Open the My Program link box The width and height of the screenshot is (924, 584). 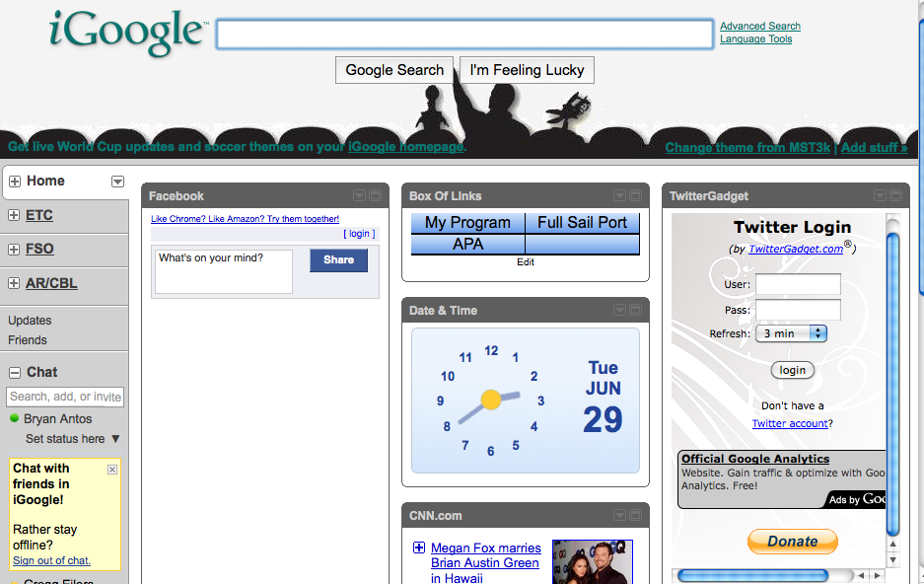tap(467, 223)
